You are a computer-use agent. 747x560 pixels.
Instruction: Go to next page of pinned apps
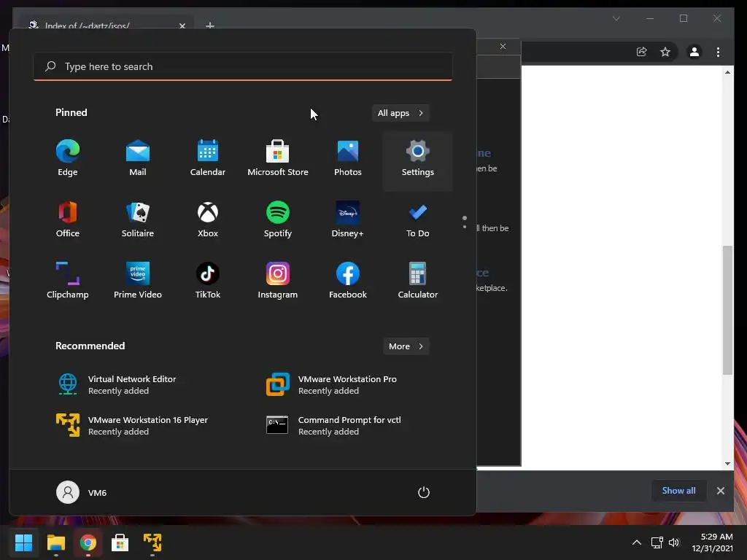coord(465,227)
